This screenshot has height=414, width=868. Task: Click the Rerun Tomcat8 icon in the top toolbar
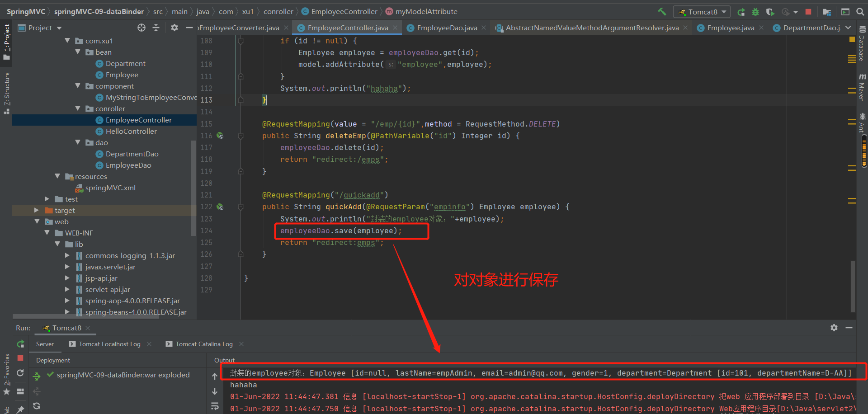[741, 12]
